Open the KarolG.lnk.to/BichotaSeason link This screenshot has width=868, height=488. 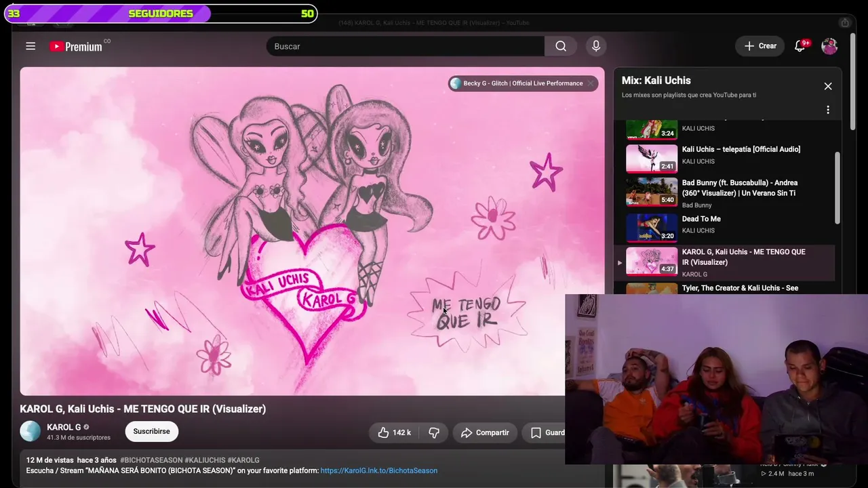point(379,470)
